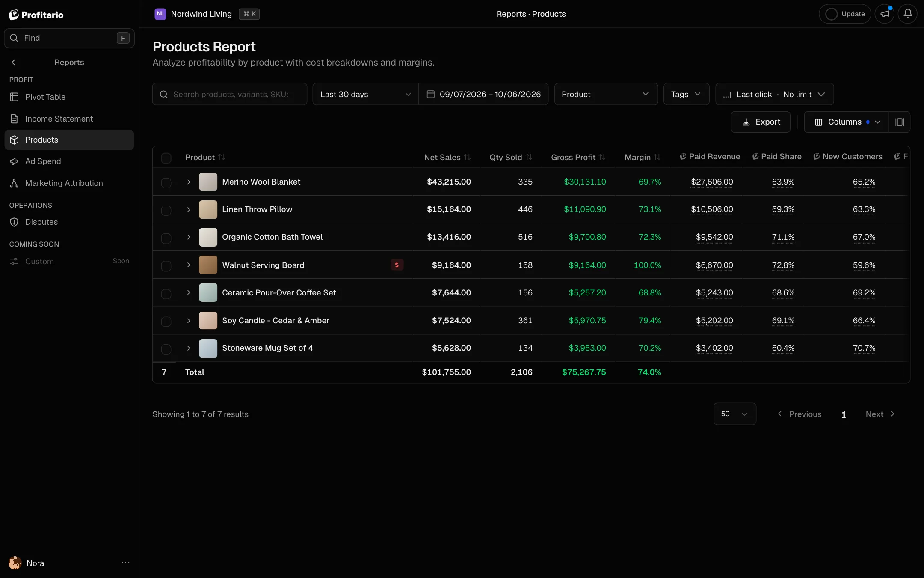The width and height of the screenshot is (924, 578).
Task: Click the Soy Candle product thumbnail
Action: (208, 320)
